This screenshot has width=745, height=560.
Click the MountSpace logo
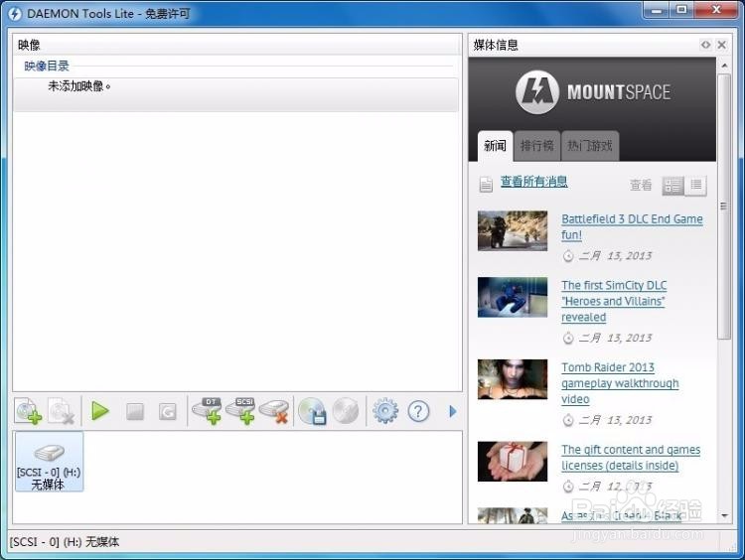click(593, 92)
